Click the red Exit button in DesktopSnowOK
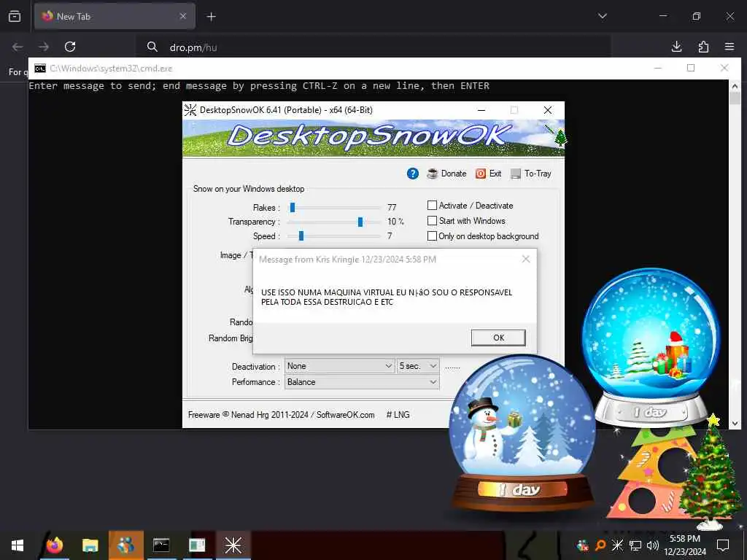 click(x=488, y=174)
